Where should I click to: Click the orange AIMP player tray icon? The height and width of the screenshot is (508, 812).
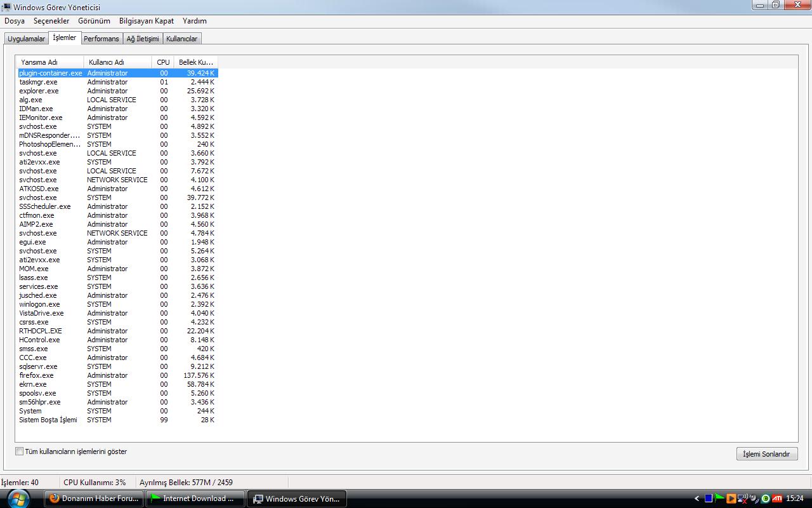731,498
